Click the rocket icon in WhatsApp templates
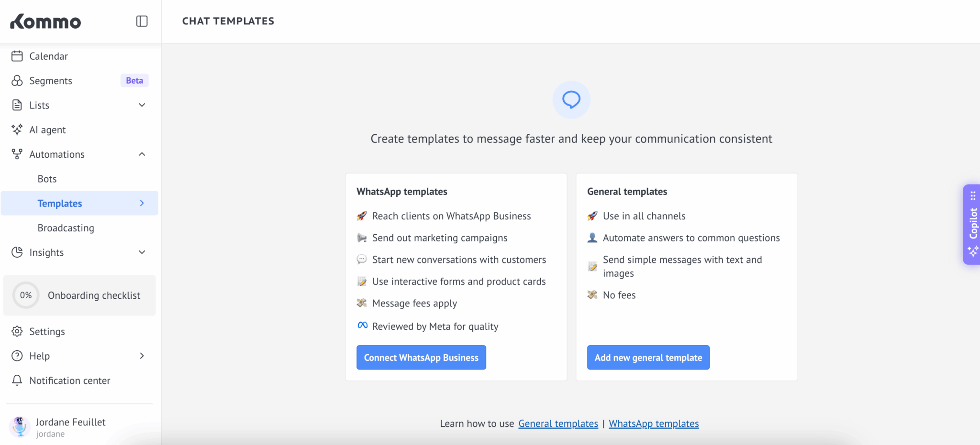The height and width of the screenshot is (445, 980). (362, 216)
